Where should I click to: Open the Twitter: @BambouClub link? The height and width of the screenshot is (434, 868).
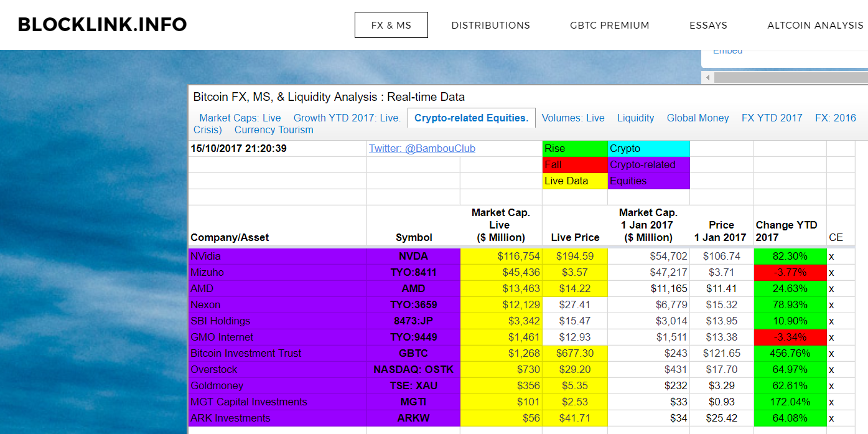(x=422, y=148)
